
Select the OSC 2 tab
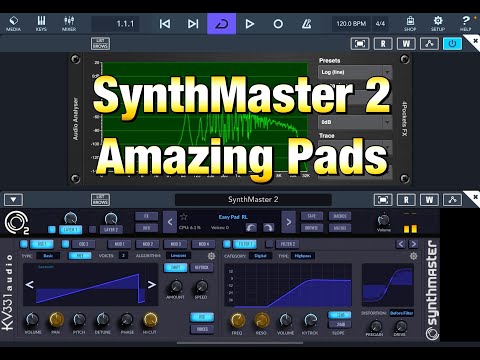83,244
